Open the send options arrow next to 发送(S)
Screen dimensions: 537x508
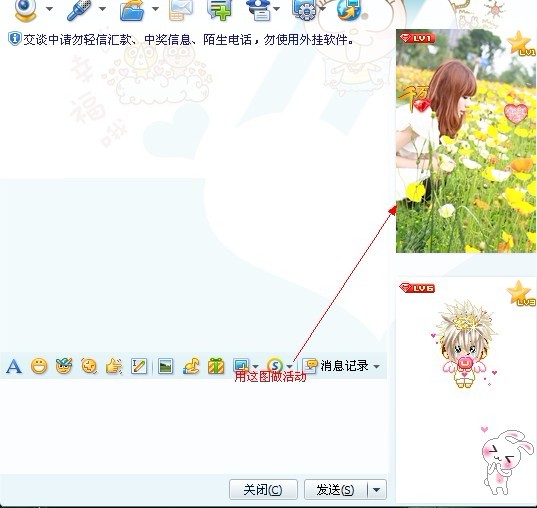coord(377,490)
